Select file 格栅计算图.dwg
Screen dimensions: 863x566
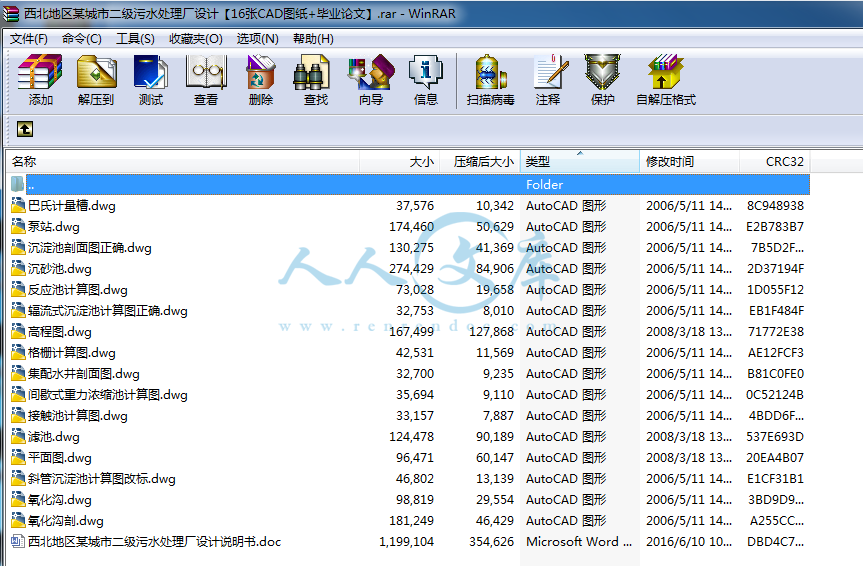point(72,352)
